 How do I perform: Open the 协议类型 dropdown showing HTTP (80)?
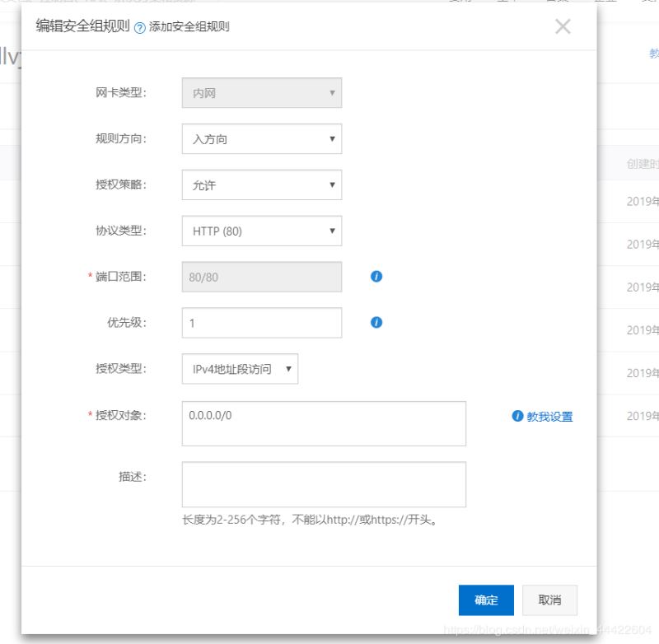coord(261,231)
